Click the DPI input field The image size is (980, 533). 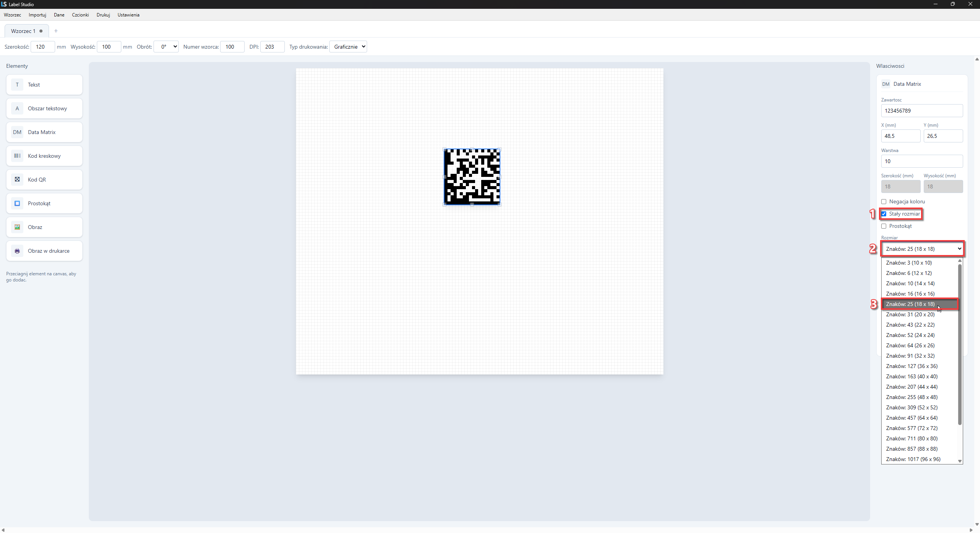pos(273,47)
